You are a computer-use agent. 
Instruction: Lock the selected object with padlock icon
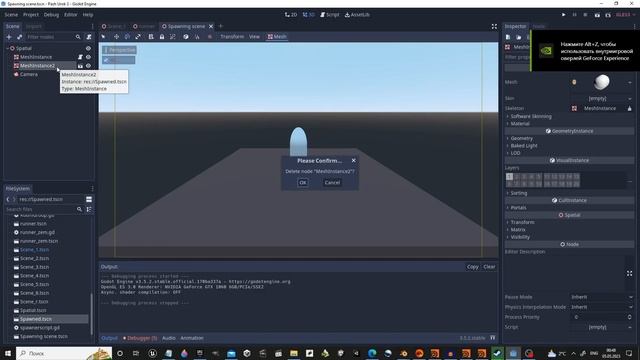162,37
